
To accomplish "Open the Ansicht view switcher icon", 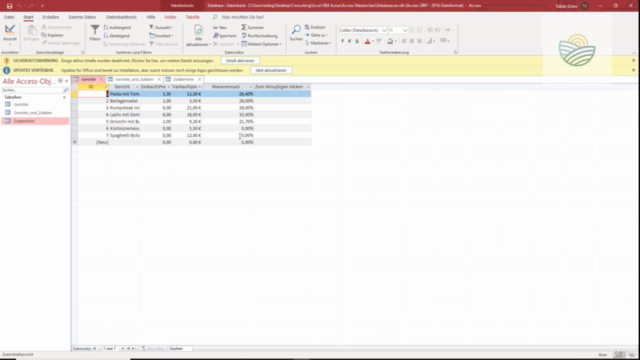I will coord(10,30).
